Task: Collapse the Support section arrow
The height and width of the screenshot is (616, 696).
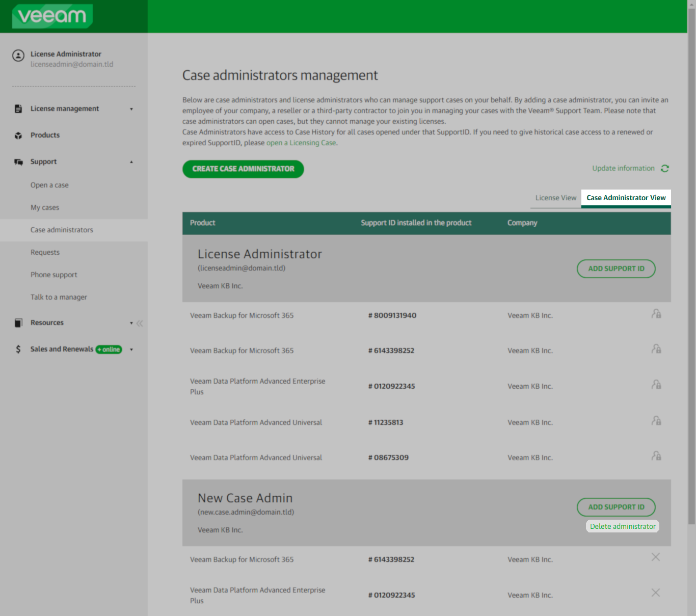Action: point(131,162)
